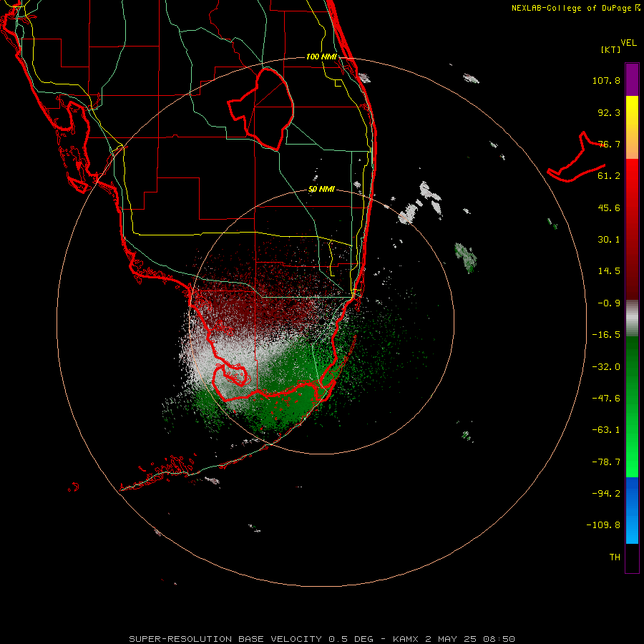Click the Lake Okeechobee outline on map
This screenshot has width=644, height=644.
(261, 109)
